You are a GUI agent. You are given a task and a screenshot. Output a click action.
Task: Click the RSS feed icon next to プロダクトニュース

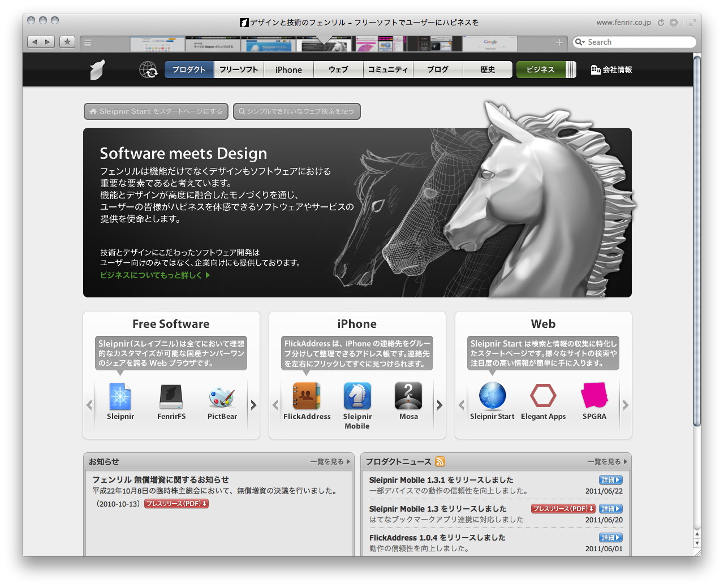(x=440, y=461)
